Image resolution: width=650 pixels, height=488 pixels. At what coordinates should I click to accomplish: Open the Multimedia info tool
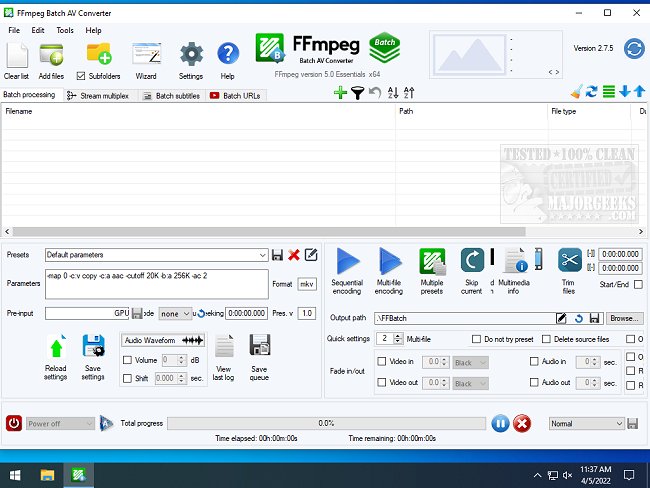click(x=513, y=262)
